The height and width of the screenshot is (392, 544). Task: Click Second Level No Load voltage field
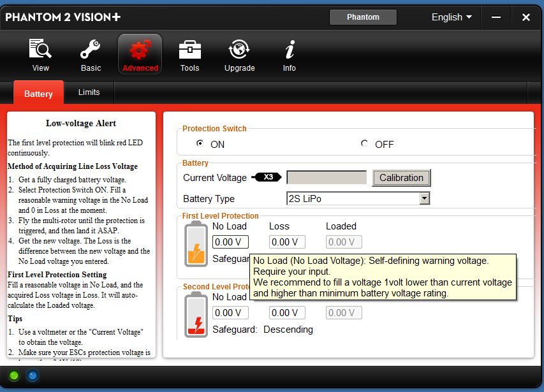(230, 312)
